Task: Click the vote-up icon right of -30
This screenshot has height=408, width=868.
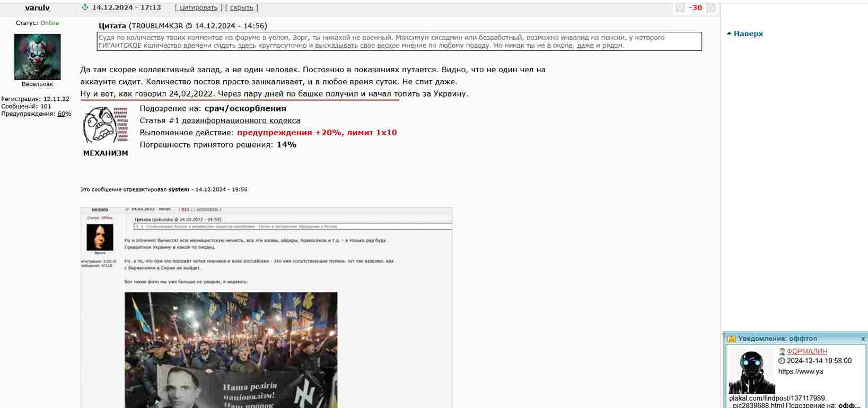Action: pos(711,8)
